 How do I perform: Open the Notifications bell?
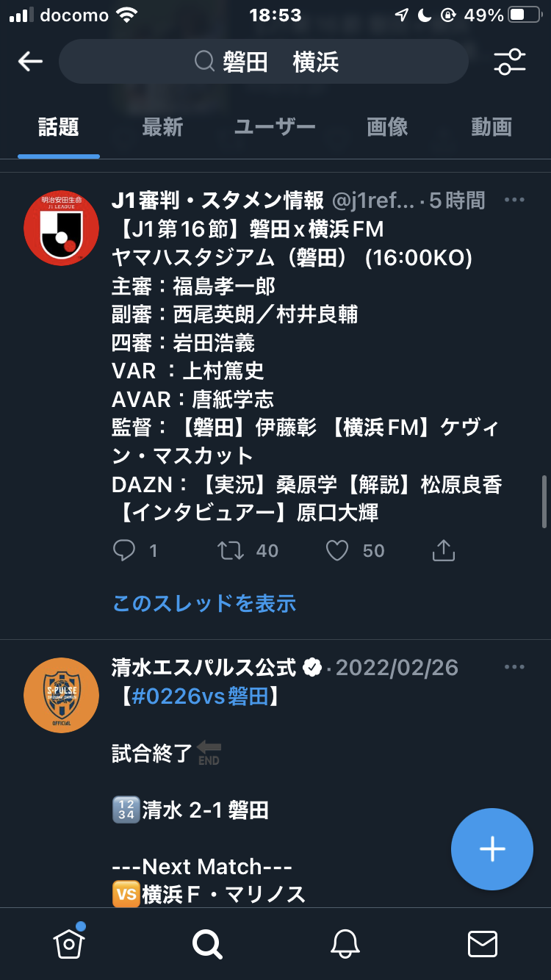tap(345, 943)
